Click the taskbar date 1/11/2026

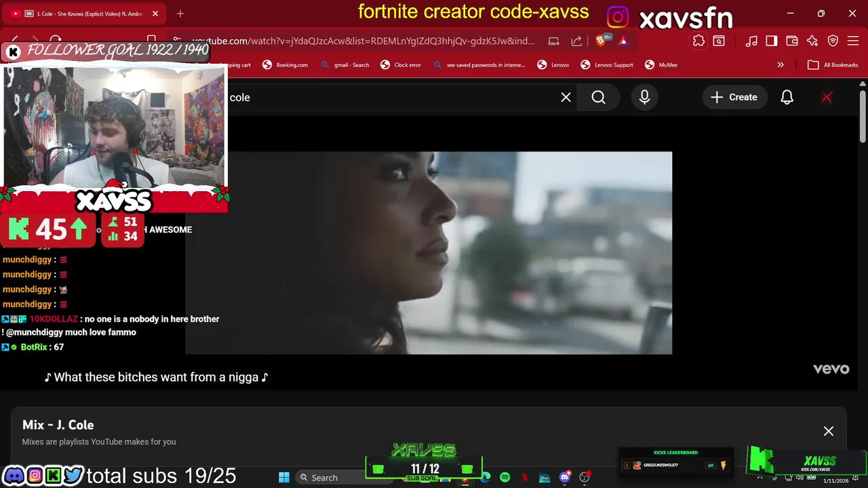pos(835,481)
